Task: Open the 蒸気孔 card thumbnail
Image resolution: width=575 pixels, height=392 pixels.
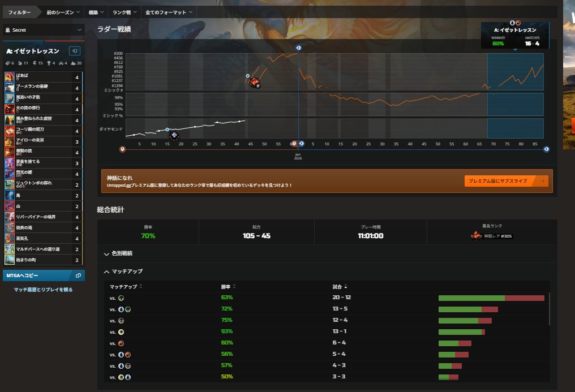Action: tap(9, 238)
